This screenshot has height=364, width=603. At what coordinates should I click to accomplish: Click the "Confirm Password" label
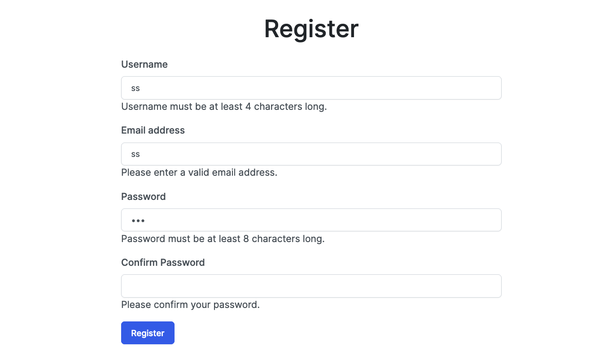[x=163, y=263]
